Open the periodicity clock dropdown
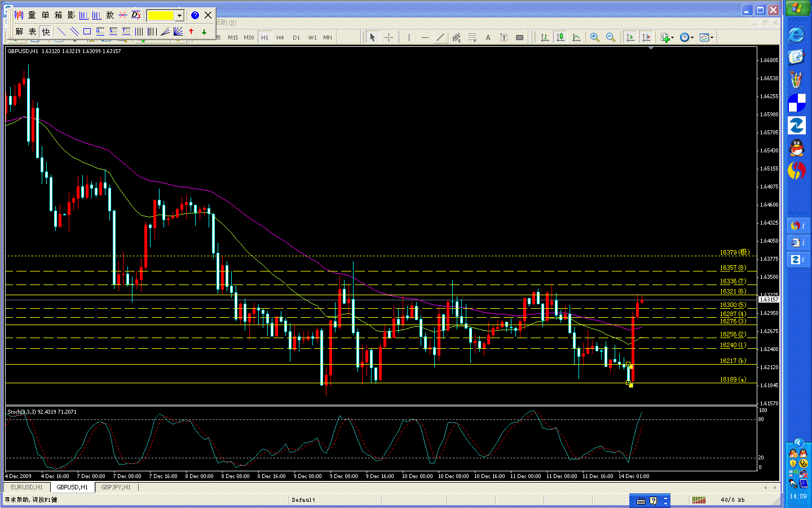Viewport: 812px width, 508px height. pyautogui.click(x=687, y=37)
